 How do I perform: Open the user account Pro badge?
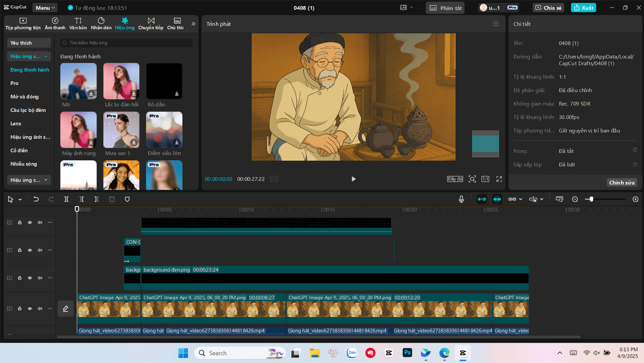point(513,8)
